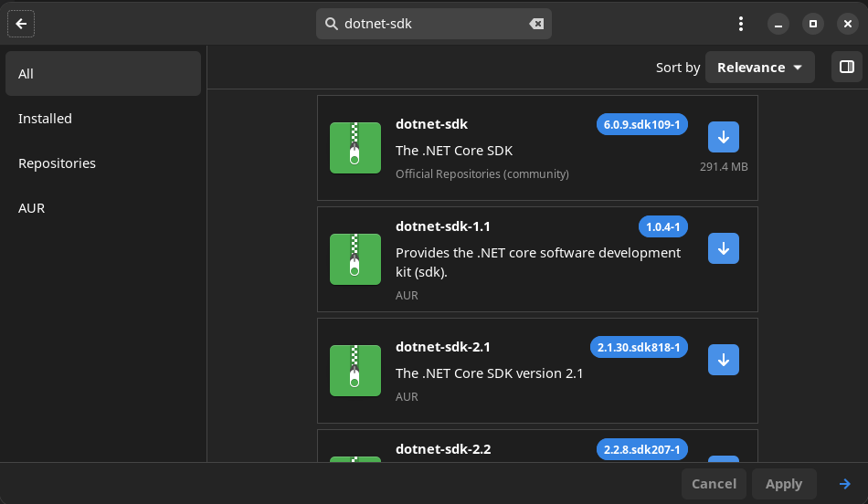Viewport: 868px width, 504px height.
Task: Click version badge 2.2.8.sdk207-1
Action: coord(641,449)
